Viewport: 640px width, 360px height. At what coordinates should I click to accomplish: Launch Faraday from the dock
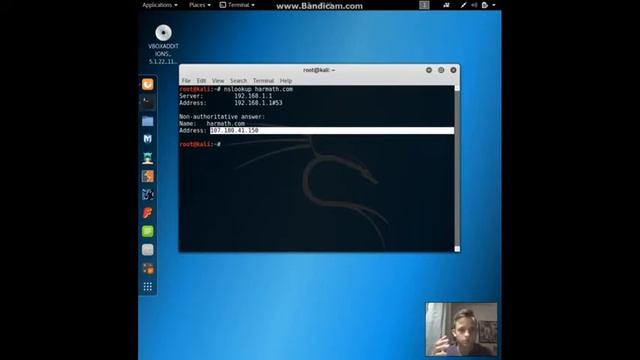[x=148, y=213]
